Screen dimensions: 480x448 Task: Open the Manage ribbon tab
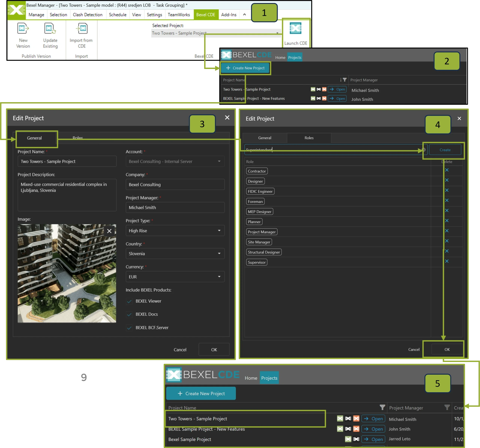(x=36, y=15)
